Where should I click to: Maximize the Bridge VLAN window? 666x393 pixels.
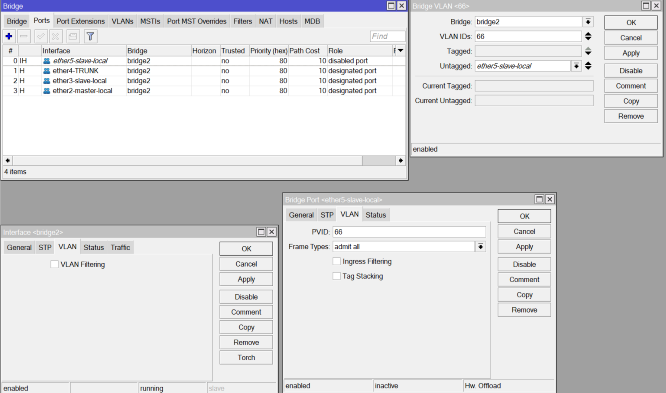(646, 6)
